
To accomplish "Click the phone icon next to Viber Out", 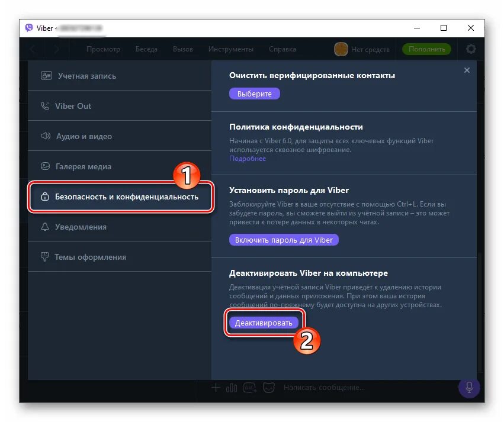I will pos(45,106).
